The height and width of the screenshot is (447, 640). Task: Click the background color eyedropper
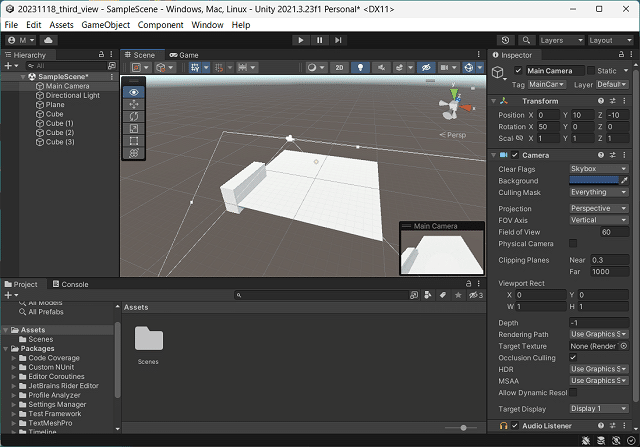click(624, 180)
